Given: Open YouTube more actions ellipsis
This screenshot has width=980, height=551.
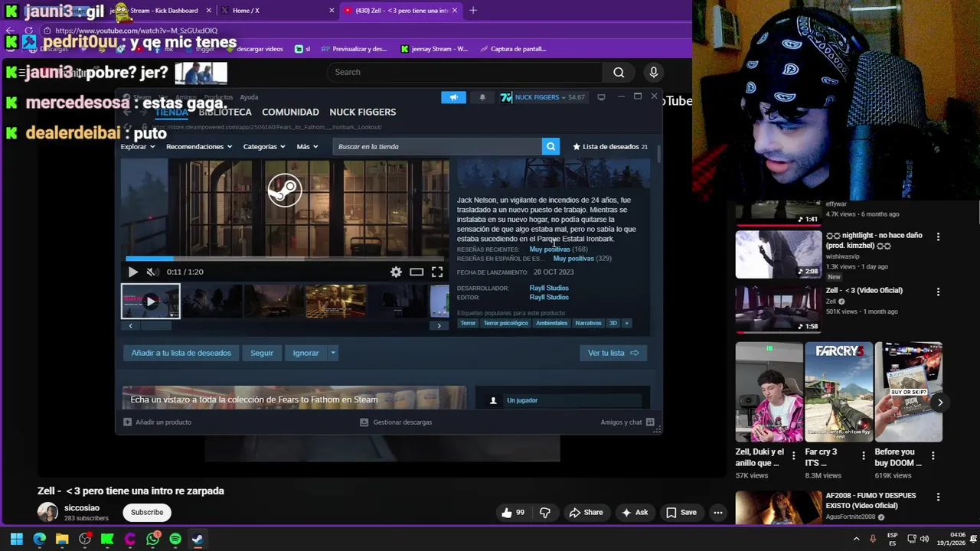Looking at the screenshot, I should tap(717, 513).
